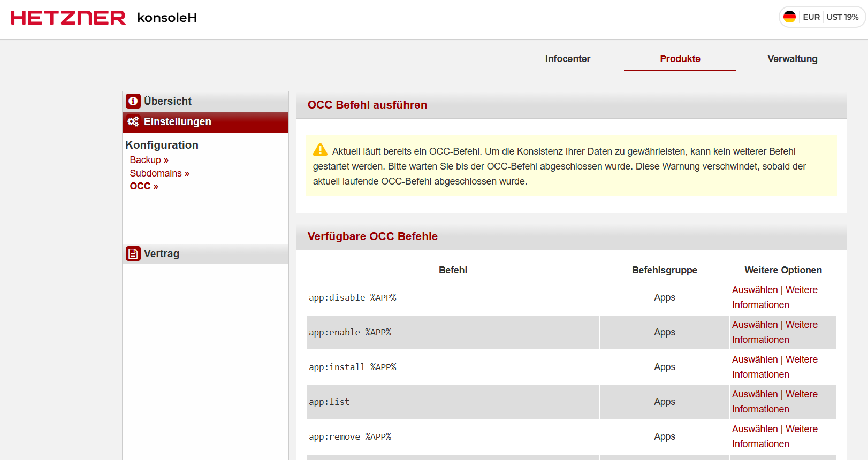Switch to the Produkte tab
The image size is (868, 460).
[680, 59]
